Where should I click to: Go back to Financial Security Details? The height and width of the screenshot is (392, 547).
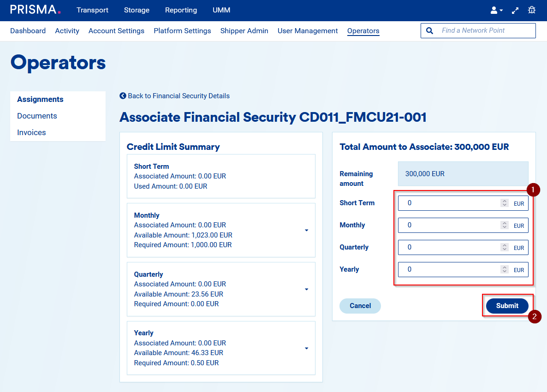coord(174,96)
